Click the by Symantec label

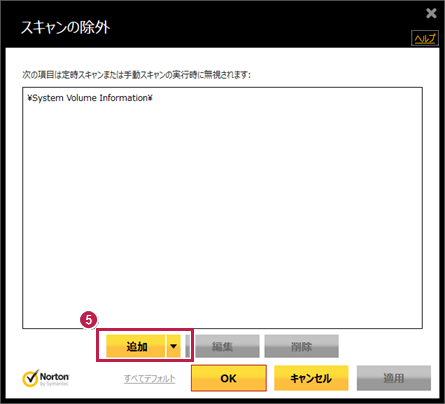(54, 384)
